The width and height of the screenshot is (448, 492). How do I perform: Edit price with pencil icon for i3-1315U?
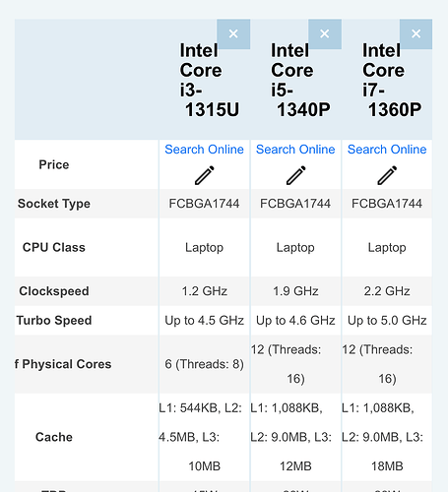[205, 175]
